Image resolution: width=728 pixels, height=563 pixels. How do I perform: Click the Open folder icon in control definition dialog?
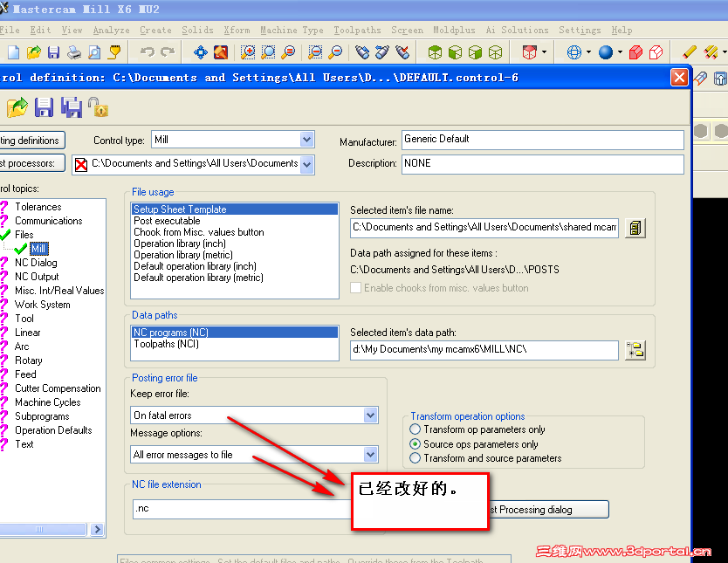(x=17, y=107)
